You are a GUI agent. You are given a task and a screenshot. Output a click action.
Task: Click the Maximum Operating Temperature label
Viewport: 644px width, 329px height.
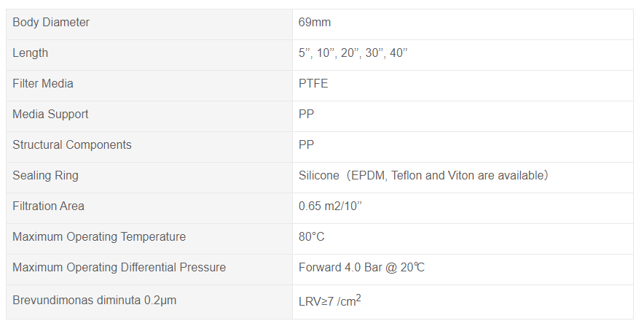[99, 237]
